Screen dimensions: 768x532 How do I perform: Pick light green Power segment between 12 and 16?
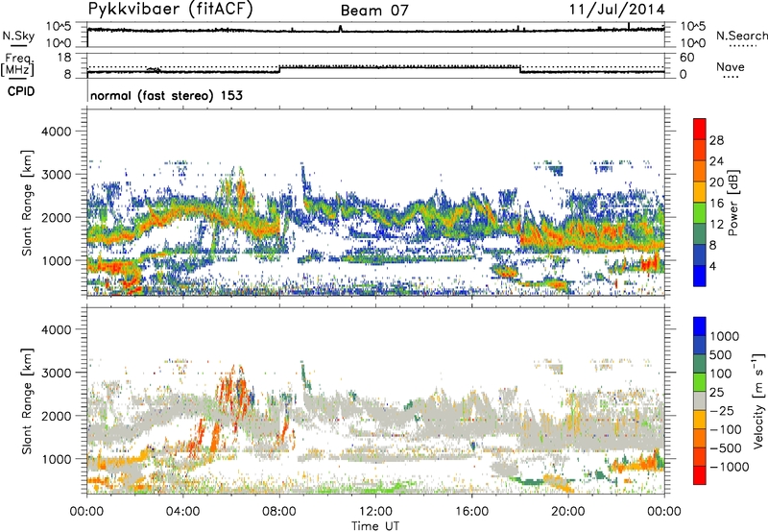pos(700,212)
